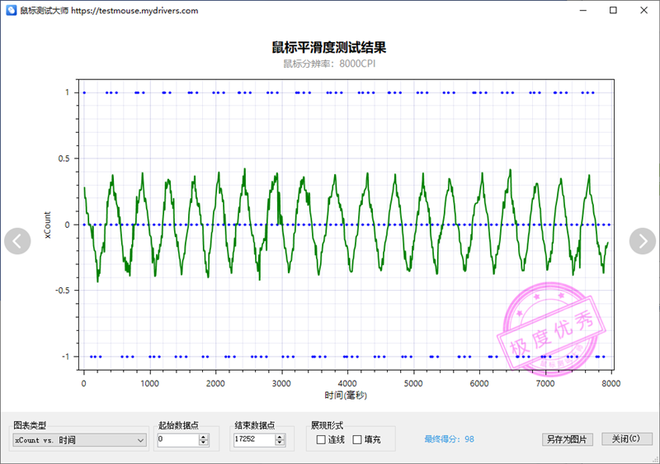Click the chart title 鼠标平滑度测试结果
This screenshot has height=464, width=660.
(329, 47)
